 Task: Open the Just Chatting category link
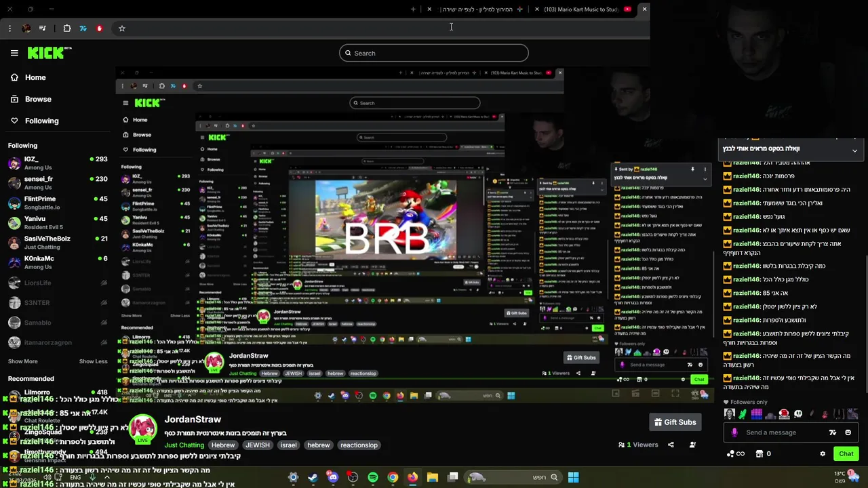pos(184,445)
